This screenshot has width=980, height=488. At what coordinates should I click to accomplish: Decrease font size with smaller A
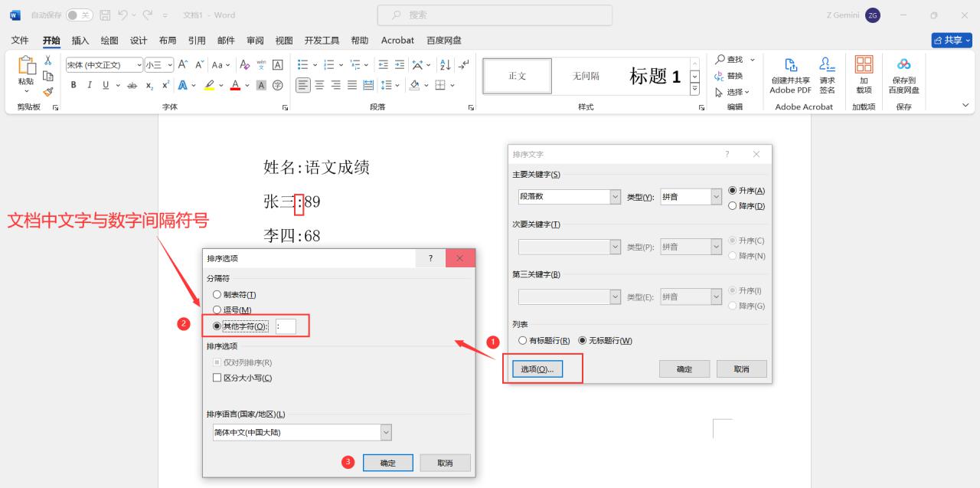199,65
